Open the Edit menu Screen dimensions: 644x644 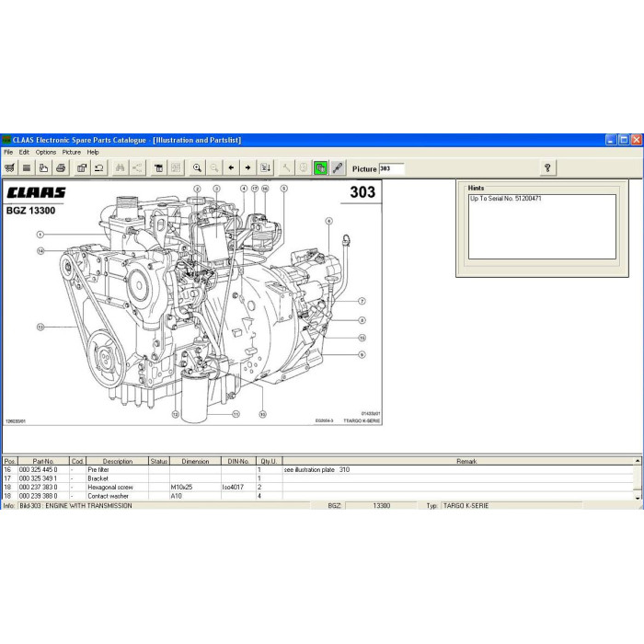[x=24, y=152]
